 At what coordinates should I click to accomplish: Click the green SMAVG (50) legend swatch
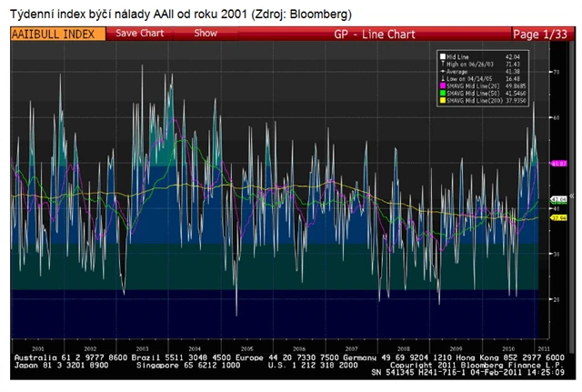coord(440,90)
